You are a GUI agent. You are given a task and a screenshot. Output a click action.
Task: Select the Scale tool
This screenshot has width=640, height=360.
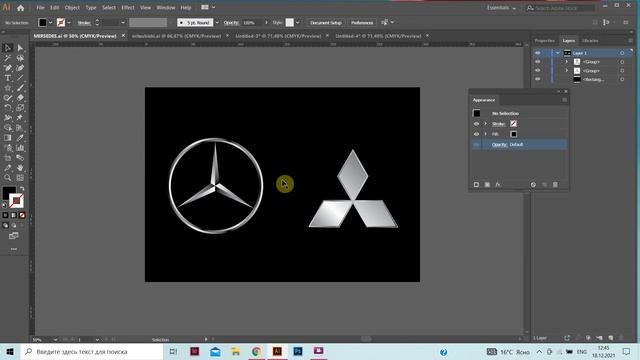(20, 108)
